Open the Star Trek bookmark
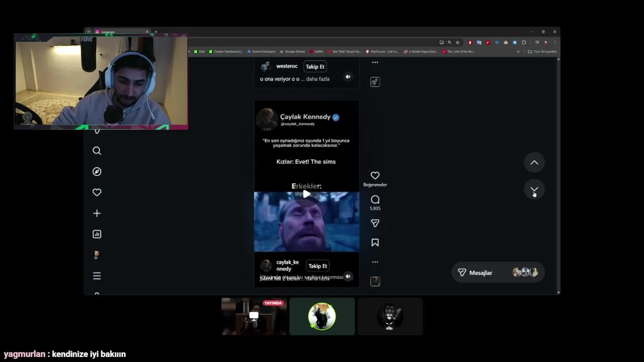The height and width of the screenshot is (362, 644). coord(345,51)
